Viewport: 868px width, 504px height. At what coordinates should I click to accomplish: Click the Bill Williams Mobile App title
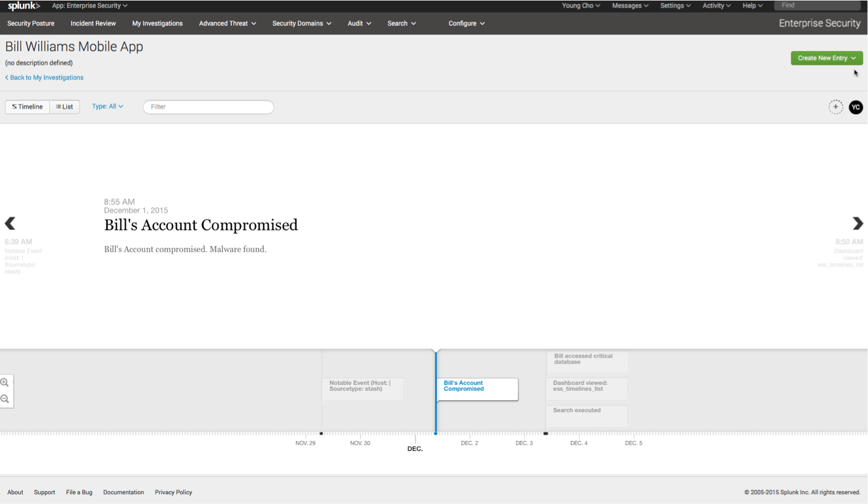coord(74,47)
